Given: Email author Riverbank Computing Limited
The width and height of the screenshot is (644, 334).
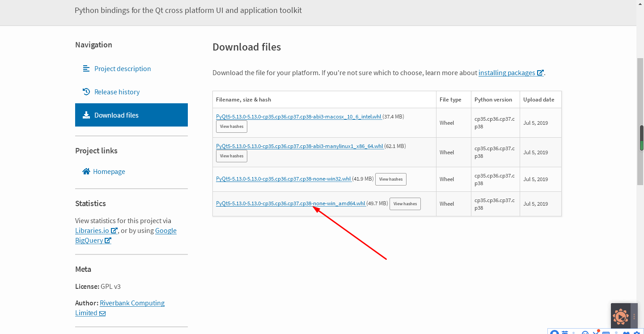Looking at the screenshot, I should 120,308.
